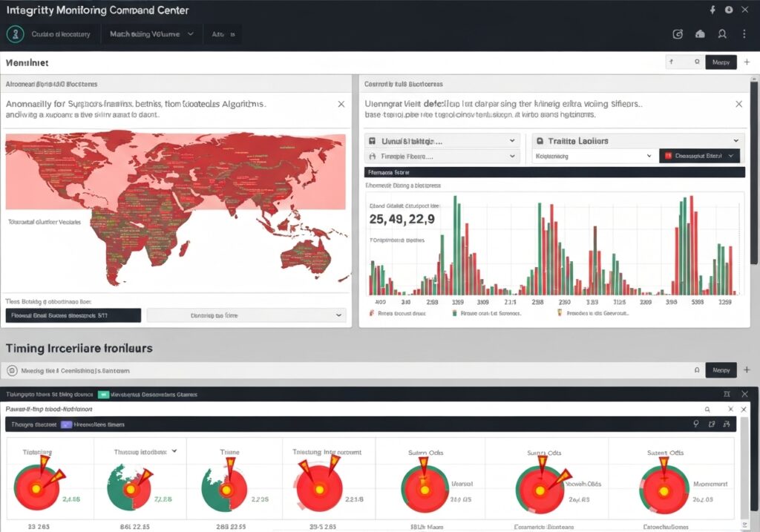Open notifications bell in top toolbar

click(x=722, y=34)
